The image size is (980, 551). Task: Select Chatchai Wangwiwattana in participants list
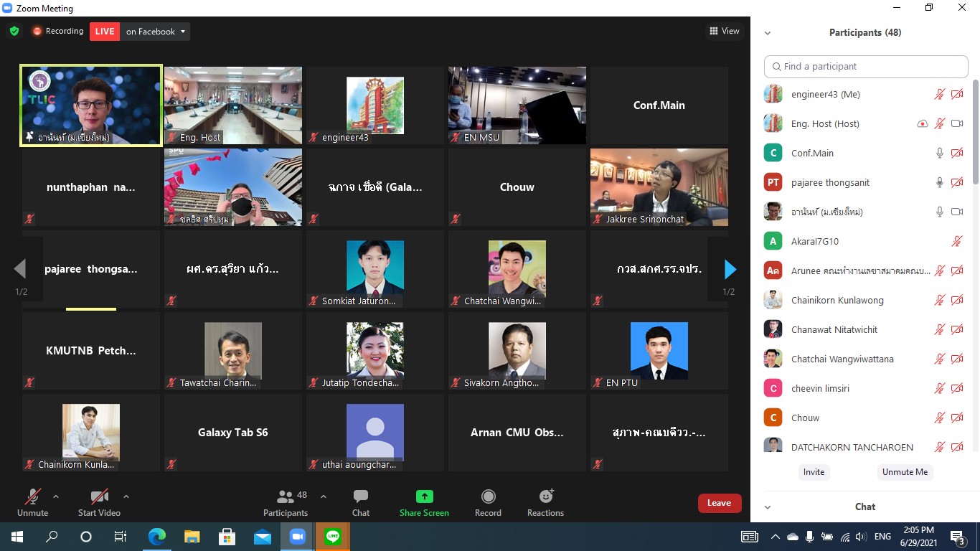click(863, 359)
